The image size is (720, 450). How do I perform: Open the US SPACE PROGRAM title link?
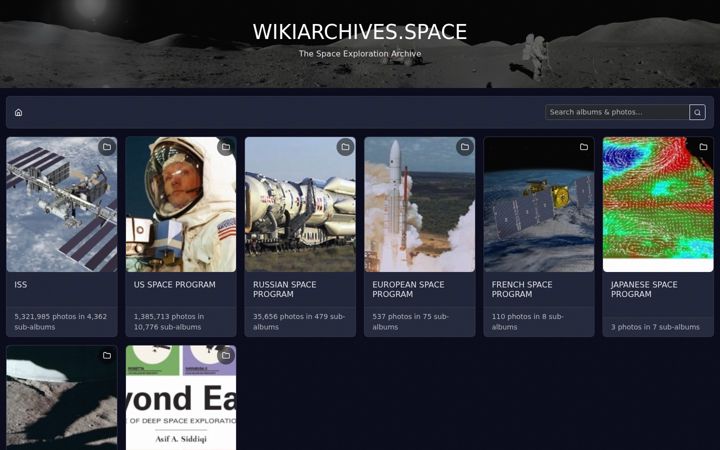[x=174, y=285]
